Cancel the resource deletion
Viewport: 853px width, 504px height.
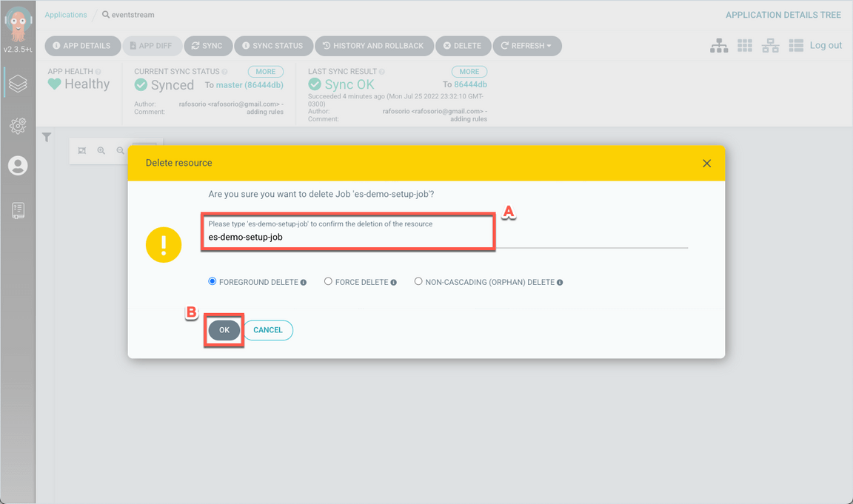(267, 330)
